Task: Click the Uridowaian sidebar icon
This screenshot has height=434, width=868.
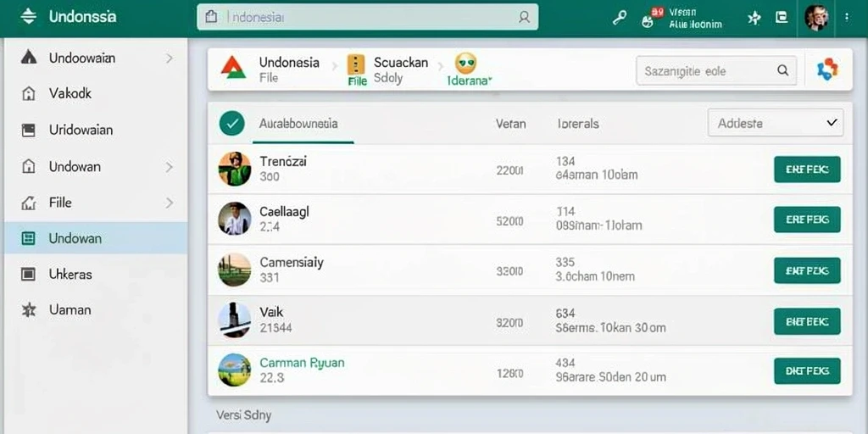Action: coord(28,130)
